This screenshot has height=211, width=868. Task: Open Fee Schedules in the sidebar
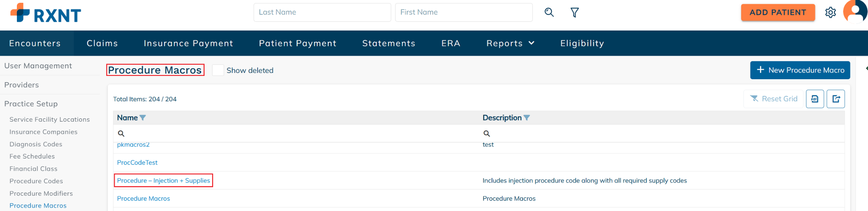(x=32, y=156)
